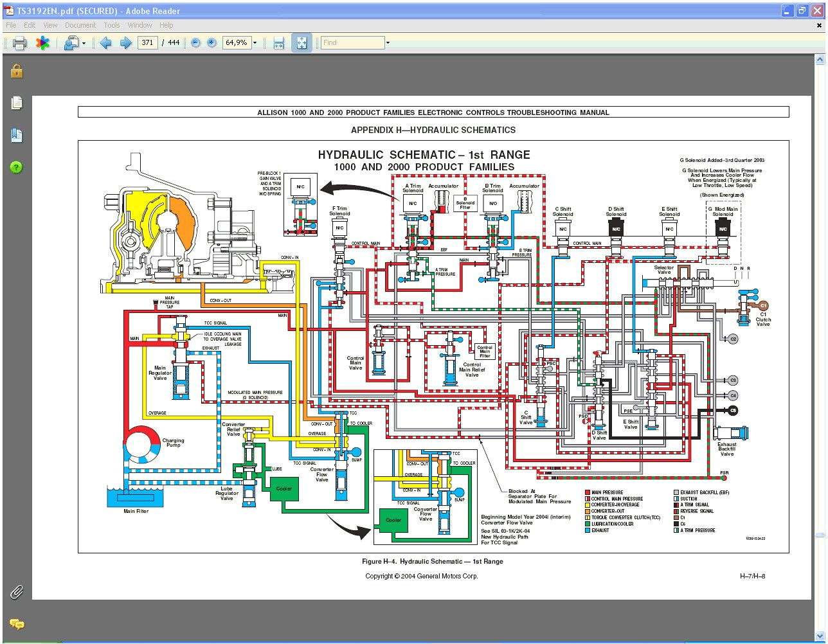828x644 pixels.
Task: Open the Pages panel in the sidebar
Action: click(16, 102)
